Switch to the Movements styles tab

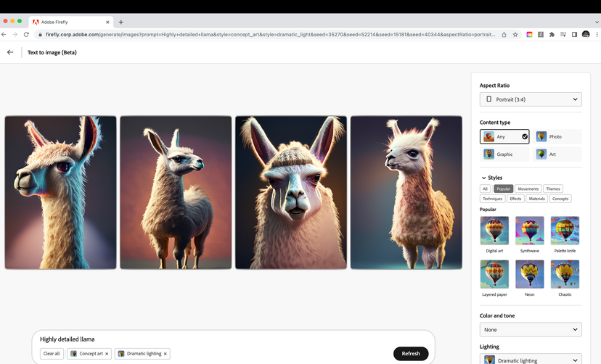pos(528,189)
